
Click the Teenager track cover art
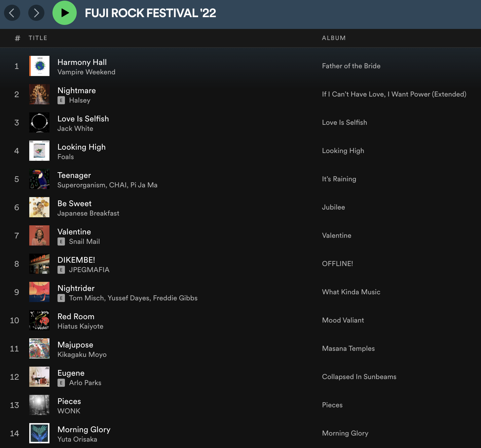pyautogui.click(x=39, y=179)
